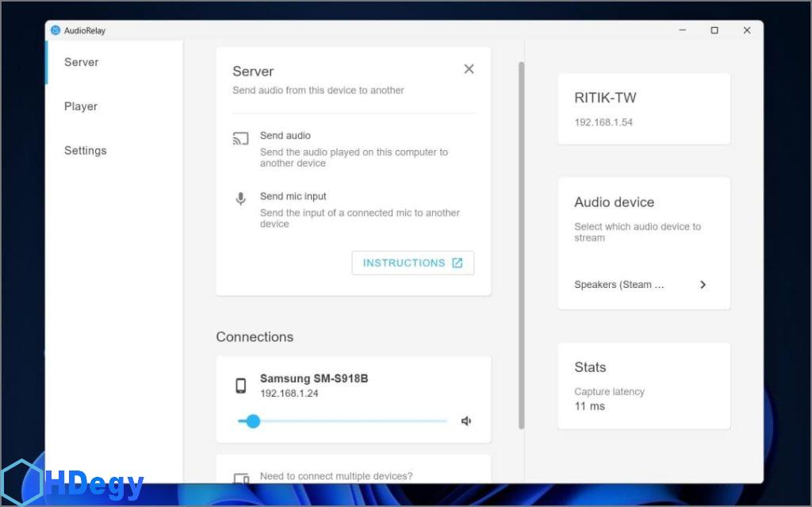
Task: Open the Settings tab in the sidebar
Action: pos(85,151)
